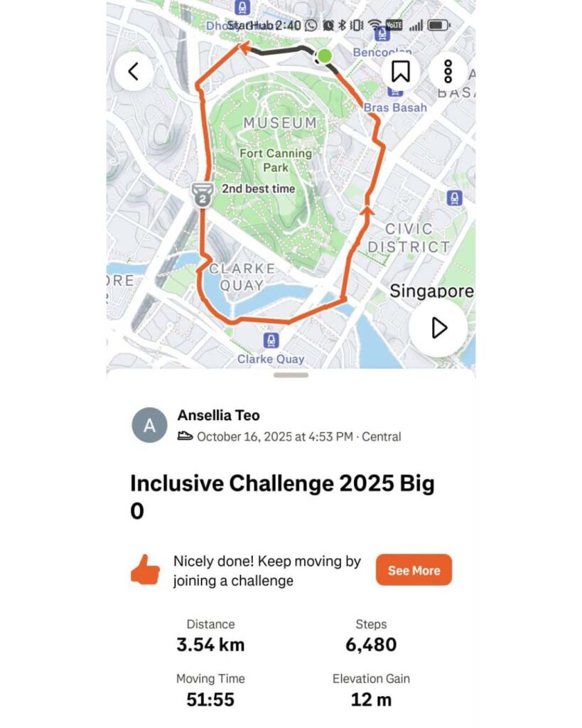
Task: Open the three-dot more options menu
Action: [448, 71]
